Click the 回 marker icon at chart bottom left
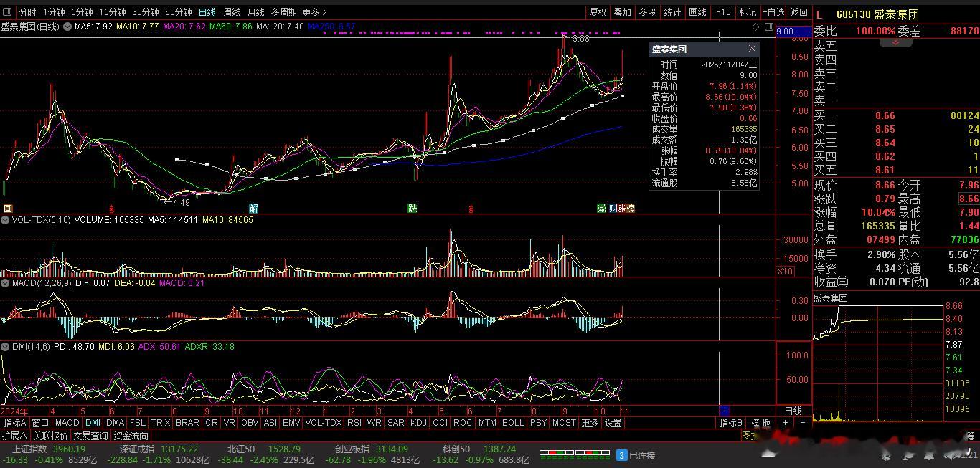Image resolution: width=980 pixels, height=468 pixels. pos(8,209)
